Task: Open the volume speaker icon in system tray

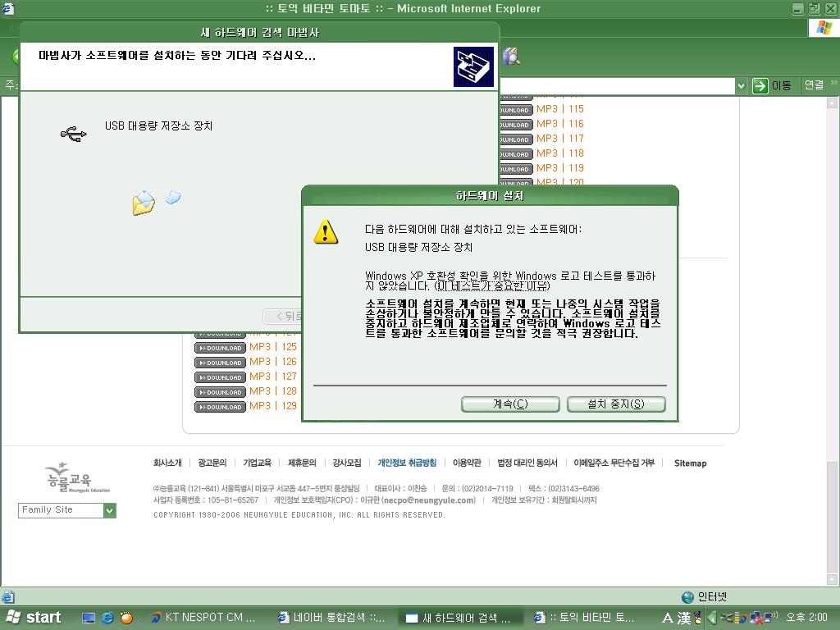Action: pyautogui.click(x=769, y=618)
